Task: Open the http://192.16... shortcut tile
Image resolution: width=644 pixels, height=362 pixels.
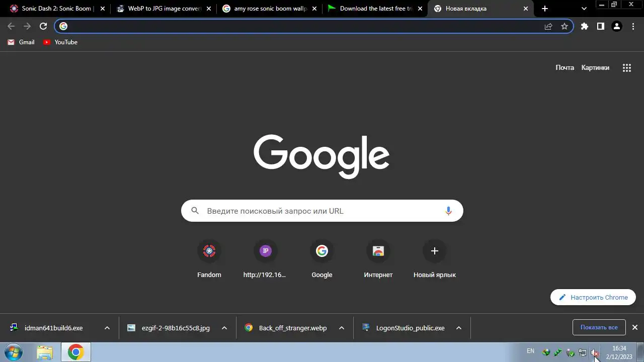Action: coord(266,259)
